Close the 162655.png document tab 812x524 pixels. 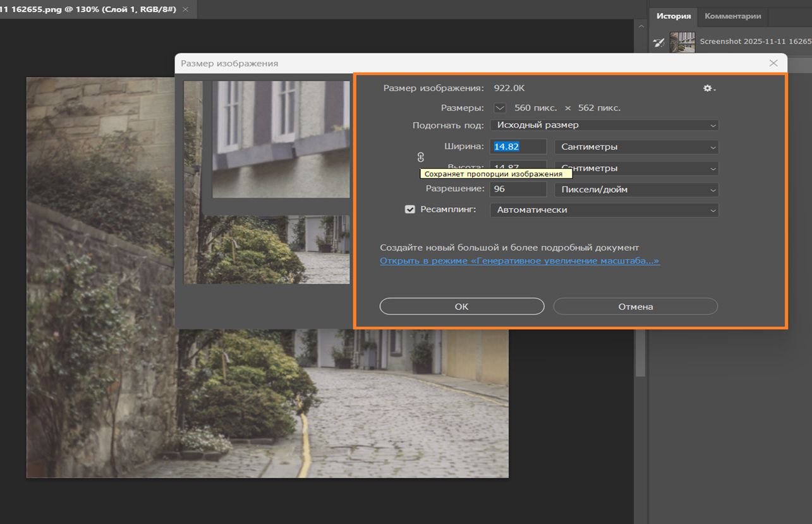[x=185, y=10]
